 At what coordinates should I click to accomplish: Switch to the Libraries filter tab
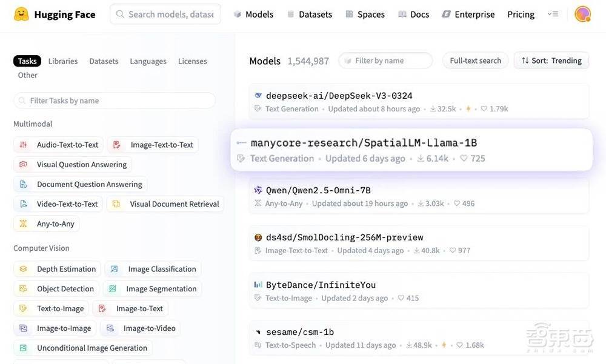(x=63, y=61)
